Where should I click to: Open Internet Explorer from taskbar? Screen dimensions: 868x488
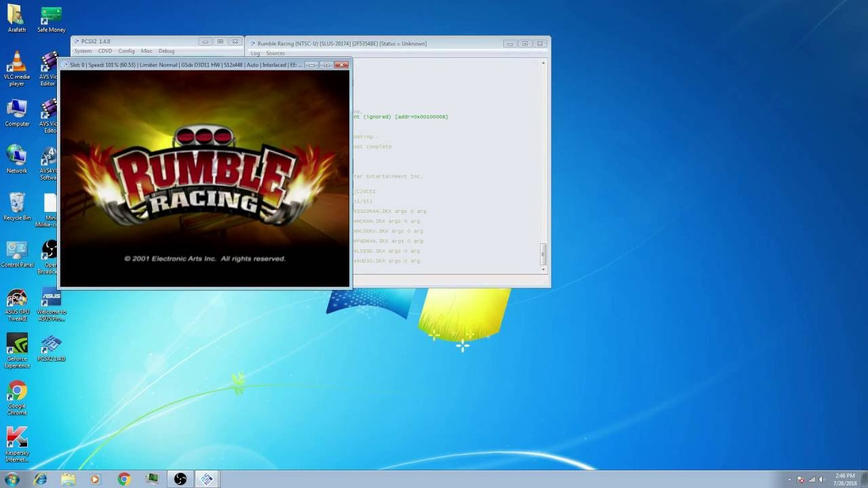coord(41,479)
